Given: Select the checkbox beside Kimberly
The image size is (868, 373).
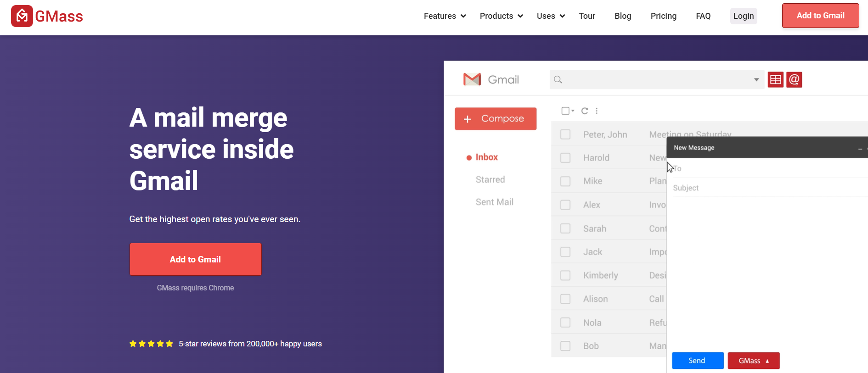Looking at the screenshot, I should [x=565, y=275].
